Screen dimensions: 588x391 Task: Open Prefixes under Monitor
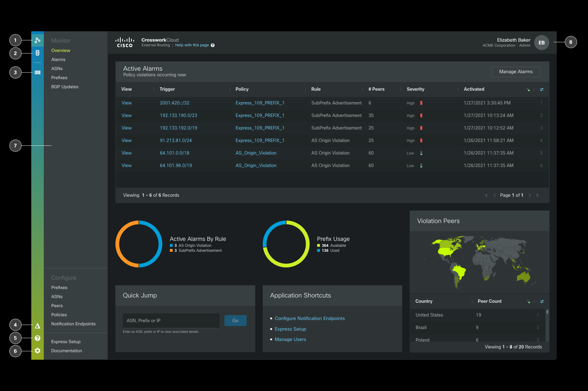coord(59,78)
